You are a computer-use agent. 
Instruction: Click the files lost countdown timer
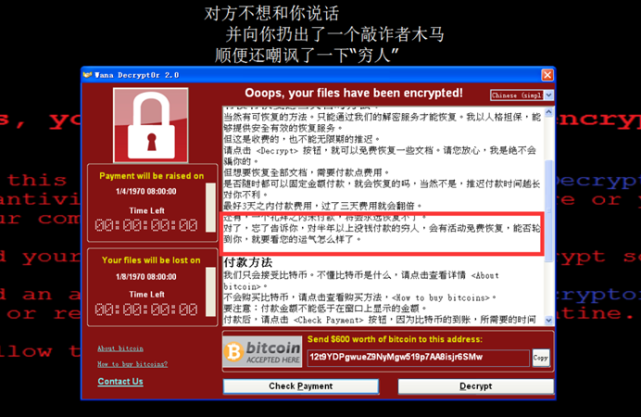pyautogui.click(x=146, y=309)
